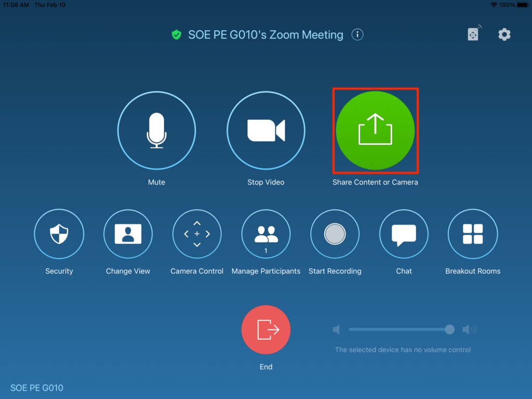Viewport: 532px width, 399px height.
Task: Tap the Camera Control label
Action: [197, 271]
